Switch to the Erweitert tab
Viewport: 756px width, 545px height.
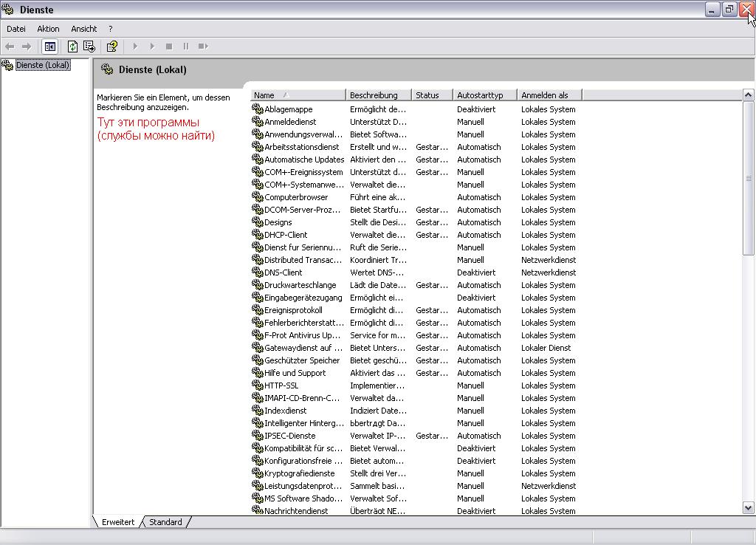[117, 522]
